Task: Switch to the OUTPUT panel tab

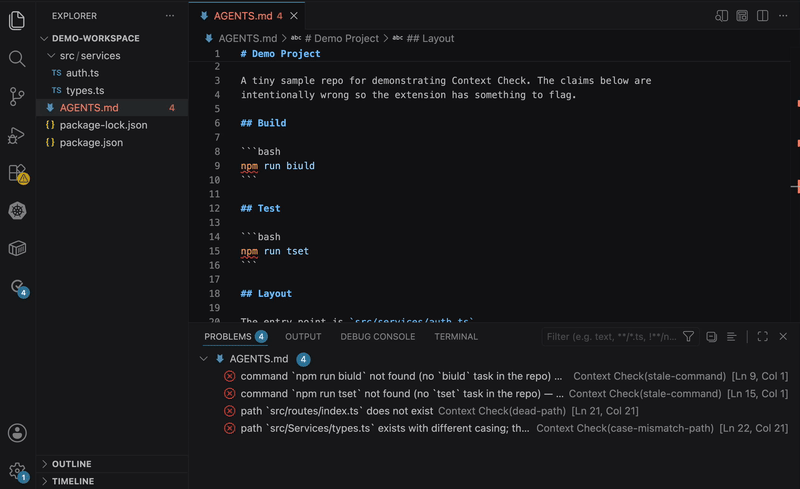Action: click(303, 337)
